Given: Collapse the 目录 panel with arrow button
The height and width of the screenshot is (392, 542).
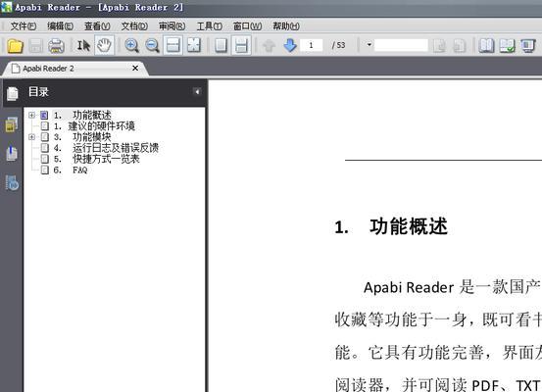Looking at the screenshot, I should click(x=197, y=91).
